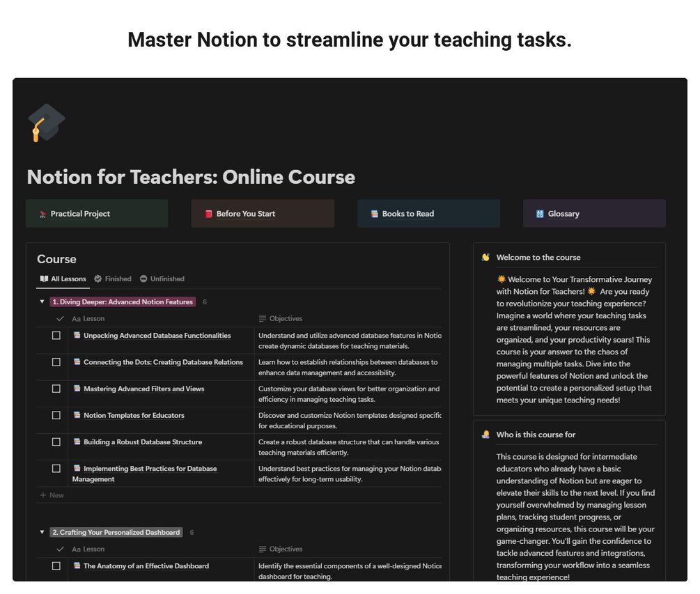
Task: Click the circle icon on Unfinished tab
Action: 143,279
